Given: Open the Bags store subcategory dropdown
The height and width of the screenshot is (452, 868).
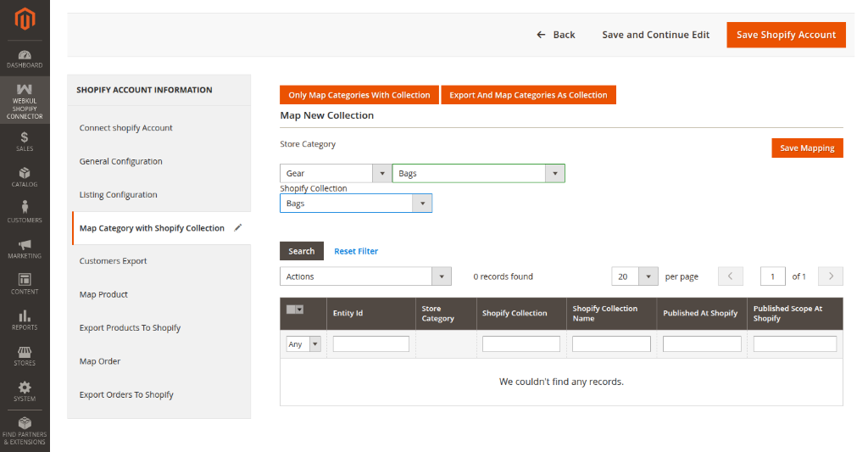Looking at the screenshot, I should [x=478, y=173].
